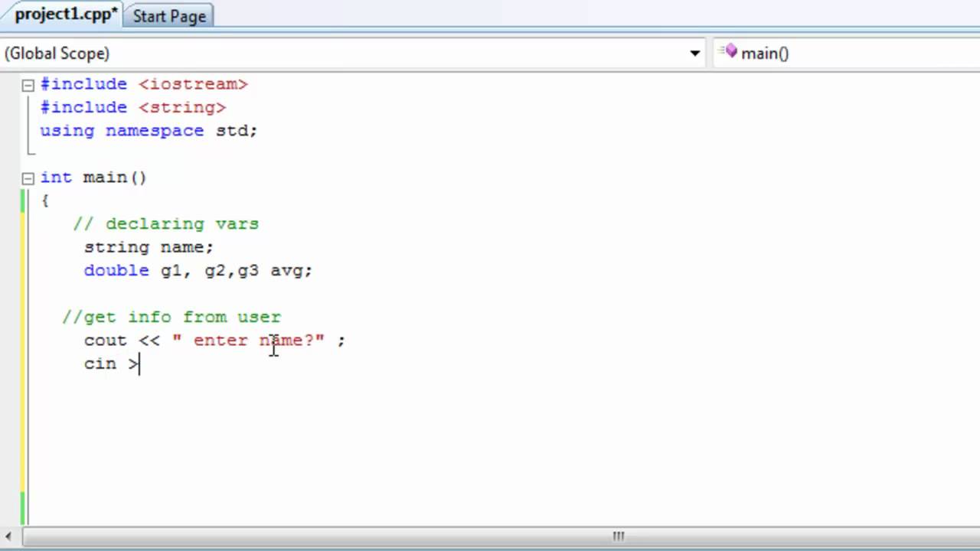Click on the "#include <string>" line

tap(133, 107)
